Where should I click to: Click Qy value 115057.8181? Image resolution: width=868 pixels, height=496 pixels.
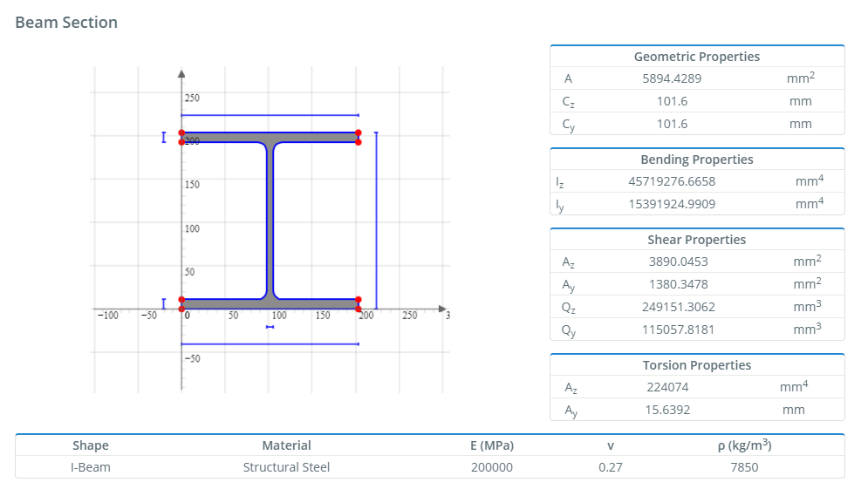click(x=678, y=330)
